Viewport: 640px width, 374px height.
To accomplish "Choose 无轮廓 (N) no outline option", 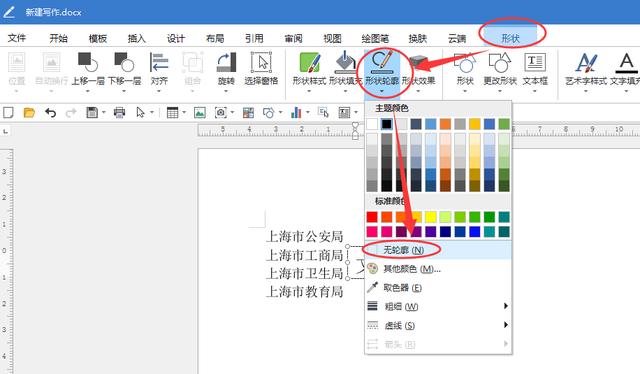I will pyautogui.click(x=438, y=250).
